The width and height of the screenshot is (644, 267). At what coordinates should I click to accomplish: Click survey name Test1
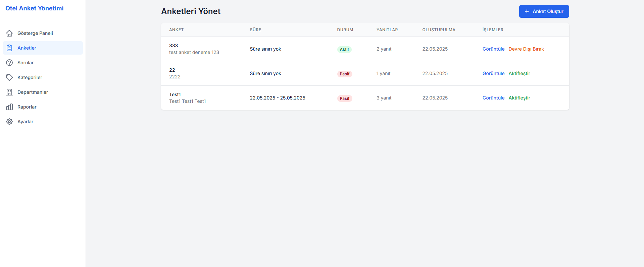pyautogui.click(x=175, y=94)
